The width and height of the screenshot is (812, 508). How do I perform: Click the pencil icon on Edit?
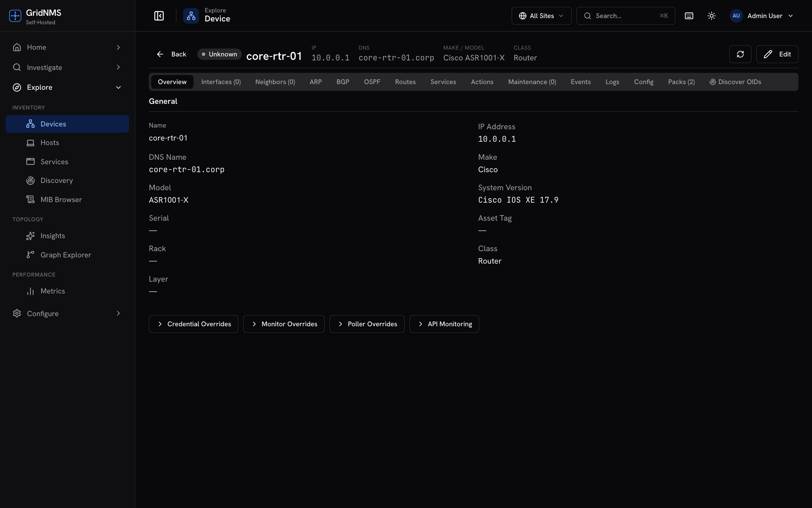768,54
